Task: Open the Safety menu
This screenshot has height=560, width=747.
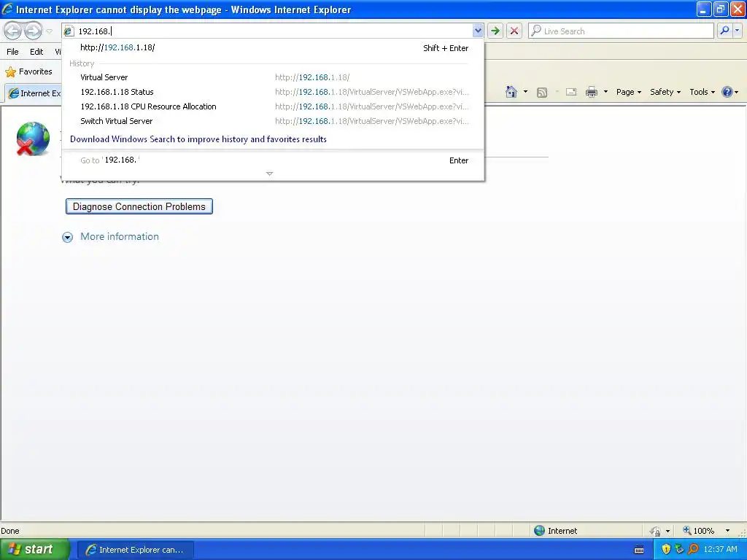Action: point(665,92)
